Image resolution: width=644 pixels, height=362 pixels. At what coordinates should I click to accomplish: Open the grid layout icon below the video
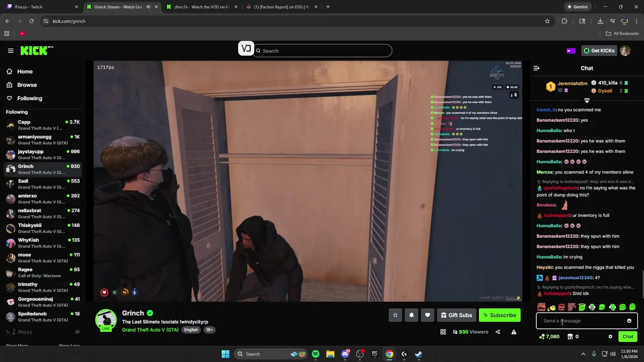coord(443,332)
